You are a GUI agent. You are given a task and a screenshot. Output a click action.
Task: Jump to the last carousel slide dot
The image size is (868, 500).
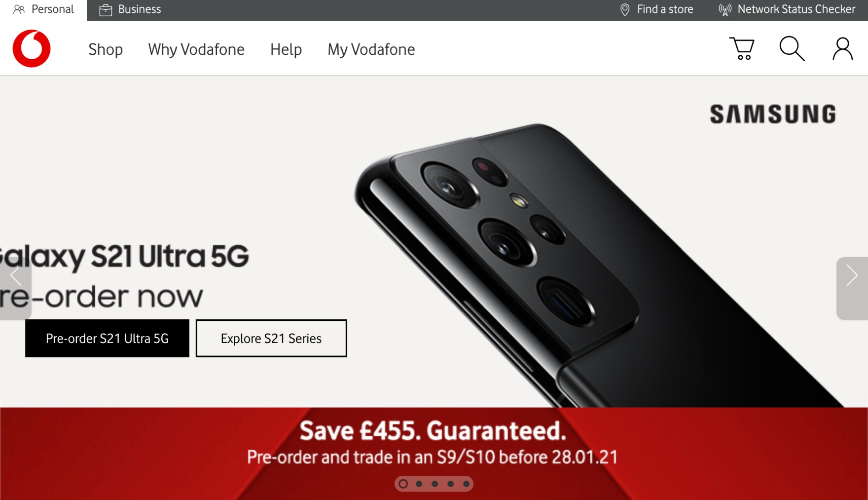(466, 484)
